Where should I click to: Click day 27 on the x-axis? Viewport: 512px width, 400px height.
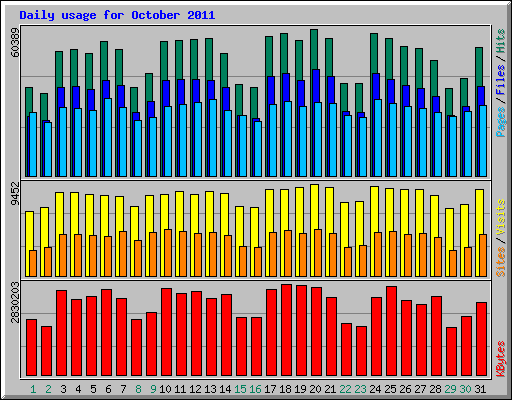(420, 389)
